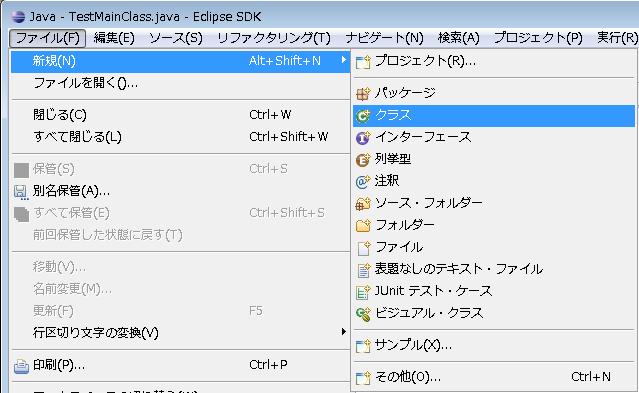Image resolution: width=639 pixels, height=393 pixels.
Task: Click the Interface icon beside インターフェース
Action: click(363, 138)
